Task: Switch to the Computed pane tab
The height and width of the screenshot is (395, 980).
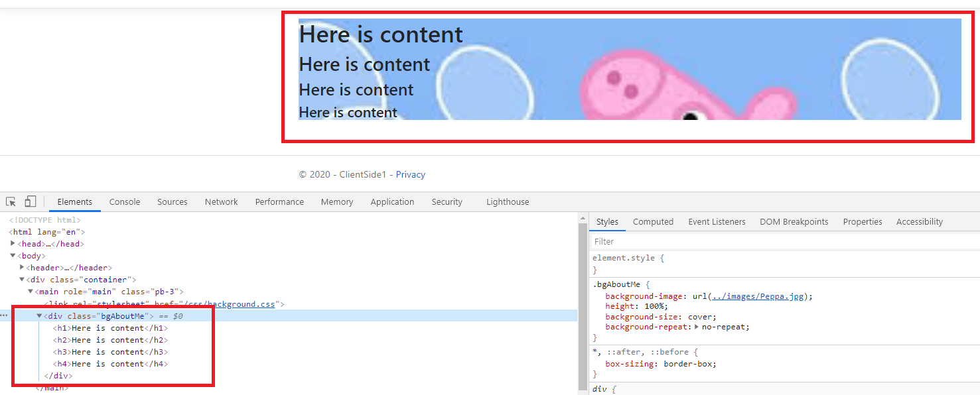Action: click(653, 222)
